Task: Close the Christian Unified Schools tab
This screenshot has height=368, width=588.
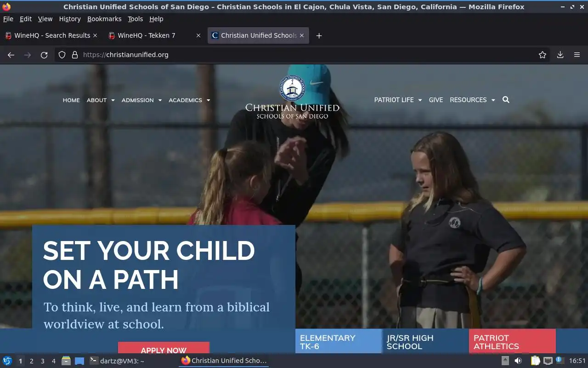Action: [302, 35]
